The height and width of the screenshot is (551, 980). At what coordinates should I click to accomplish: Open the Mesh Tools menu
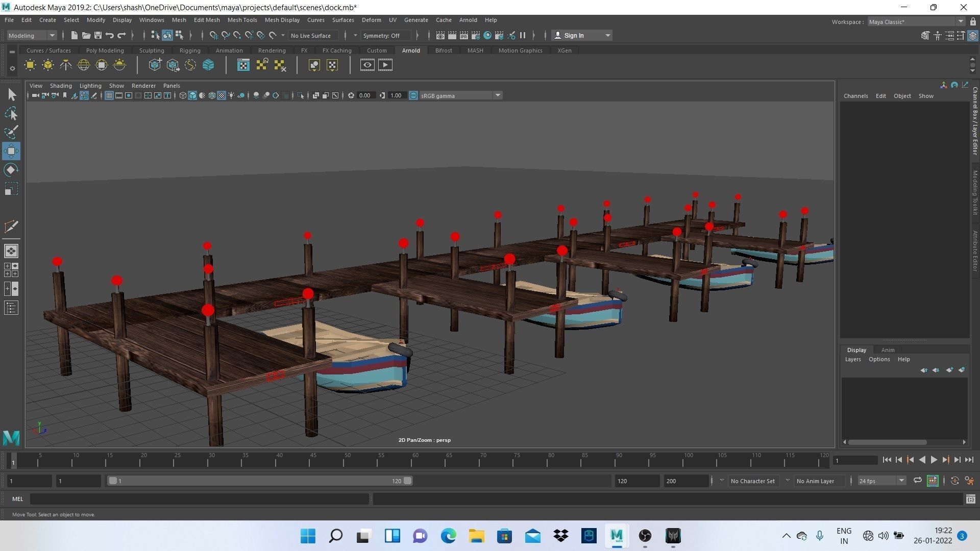(242, 20)
